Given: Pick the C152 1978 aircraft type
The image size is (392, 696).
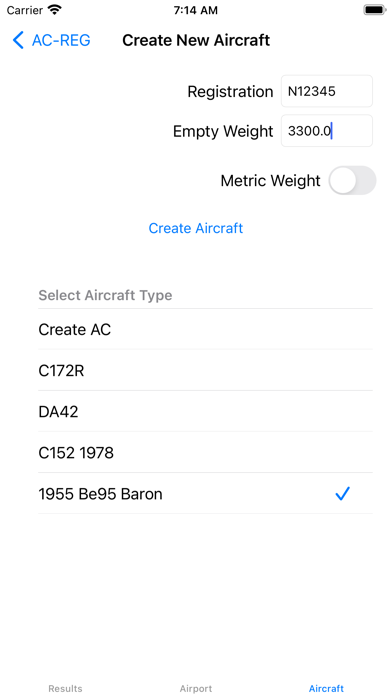Looking at the screenshot, I should pos(205,452).
